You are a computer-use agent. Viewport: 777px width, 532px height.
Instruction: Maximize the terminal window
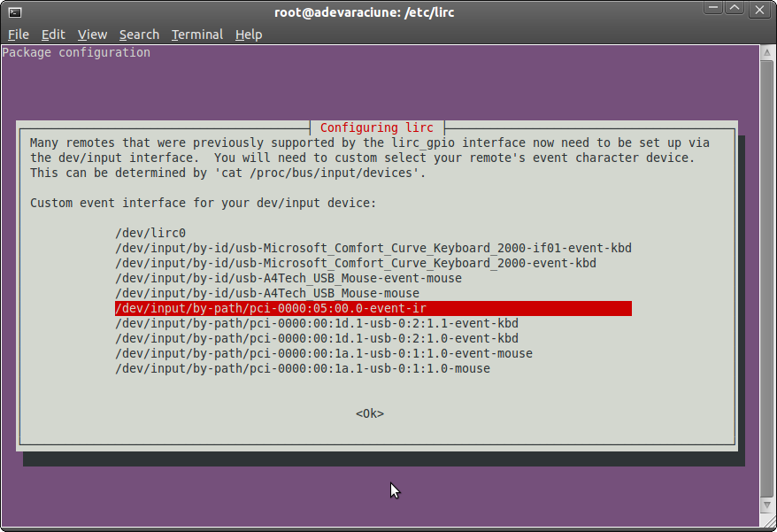click(735, 9)
